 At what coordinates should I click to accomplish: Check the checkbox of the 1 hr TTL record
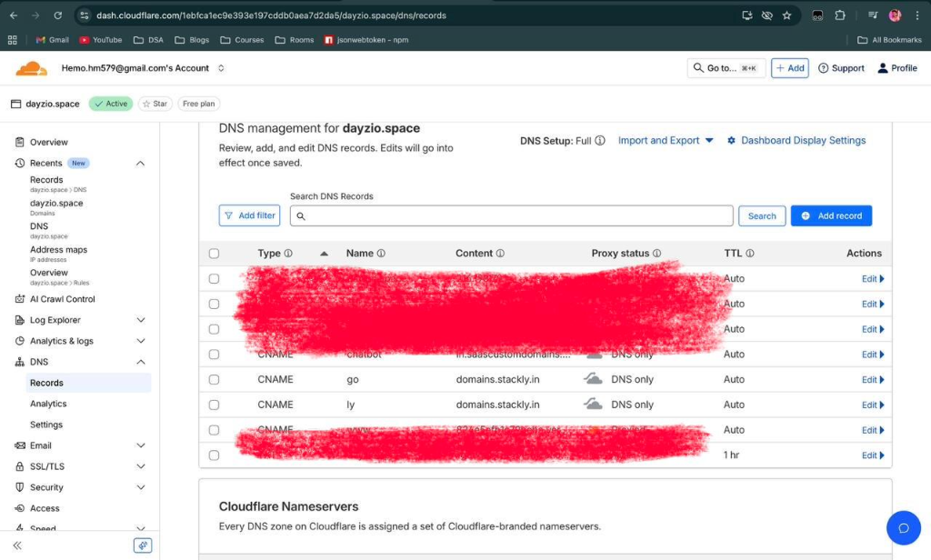214,455
